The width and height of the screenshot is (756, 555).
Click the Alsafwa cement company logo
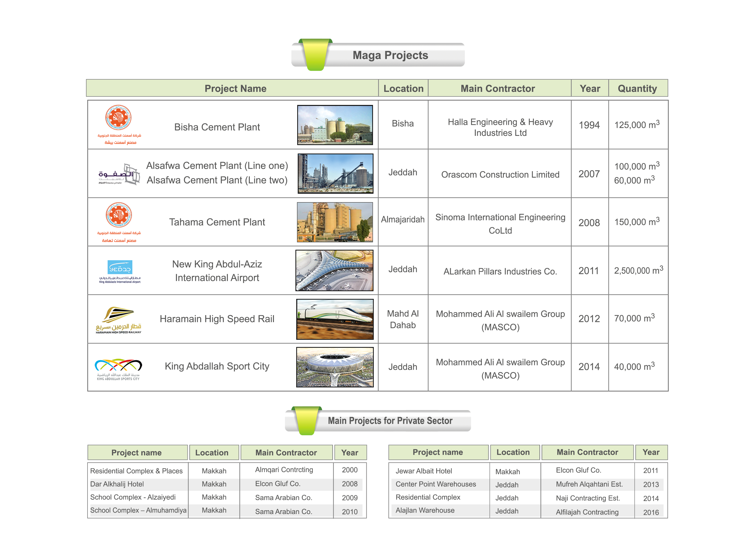click(x=119, y=174)
